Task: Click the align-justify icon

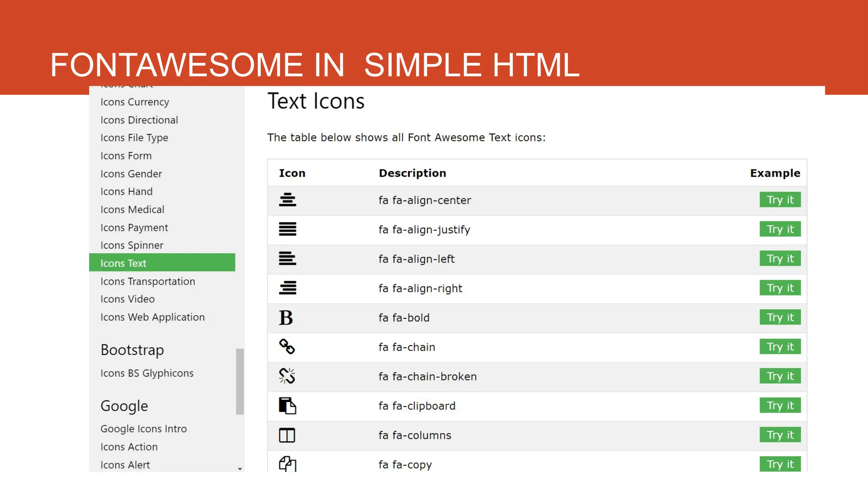Action: [287, 229]
